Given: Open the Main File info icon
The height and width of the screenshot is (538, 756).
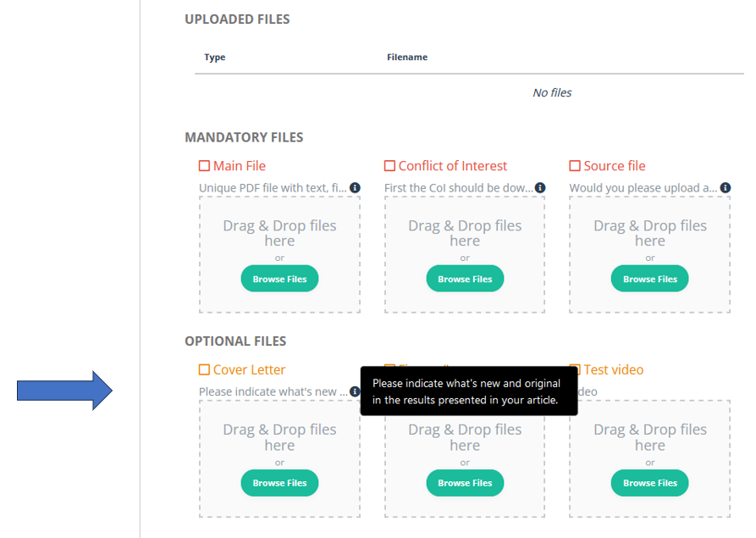Looking at the screenshot, I should coord(355,188).
